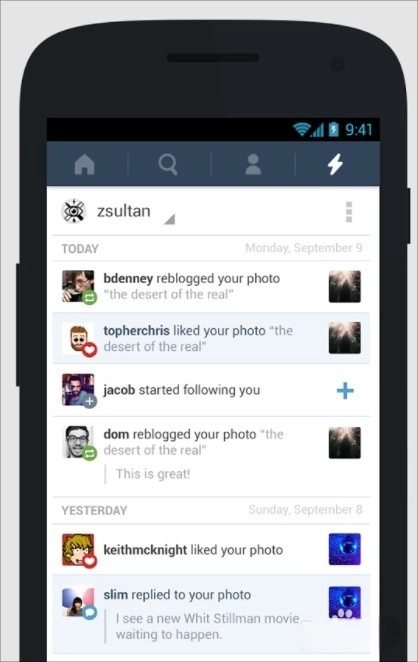Open thumbnail beside topherchris liked notification
Viewport: 418px width, 662px height.
pos(345,338)
